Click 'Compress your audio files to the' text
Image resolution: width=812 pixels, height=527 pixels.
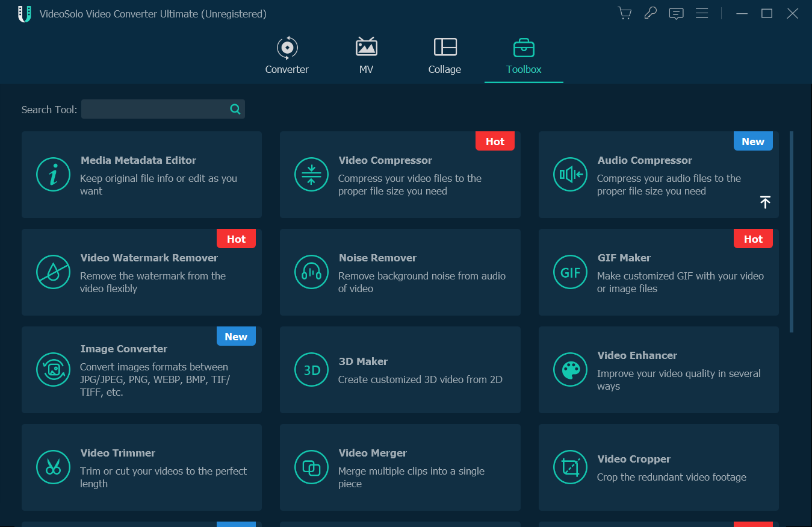click(x=669, y=184)
